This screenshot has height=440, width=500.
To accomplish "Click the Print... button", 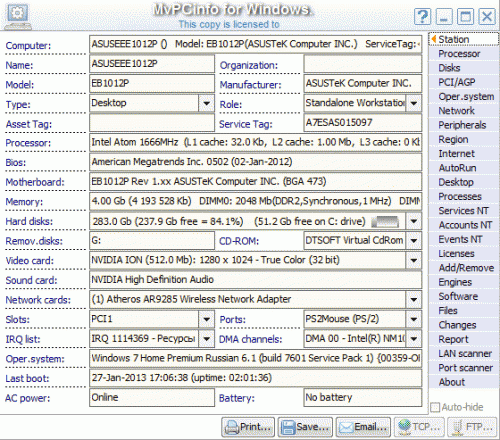I will click(x=248, y=427).
